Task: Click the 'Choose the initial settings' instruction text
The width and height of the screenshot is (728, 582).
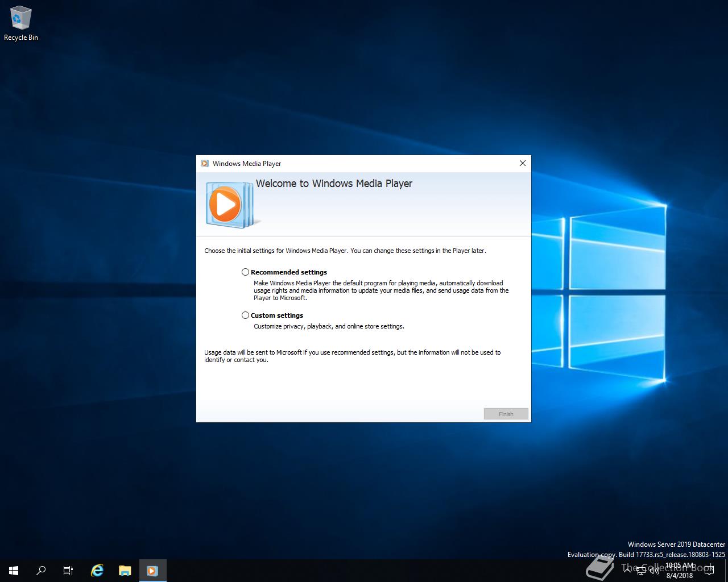Action: [x=345, y=251]
